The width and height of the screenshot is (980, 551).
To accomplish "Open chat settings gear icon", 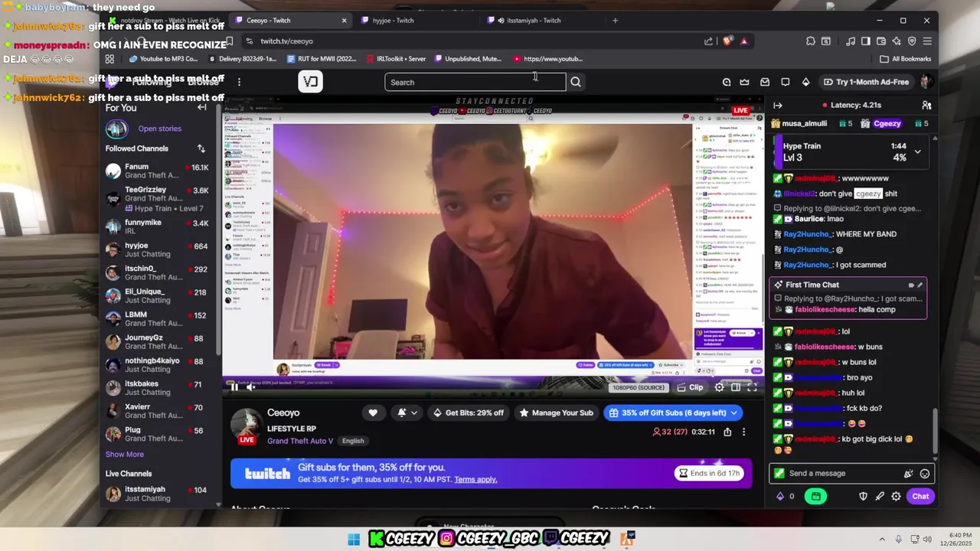I will click(x=896, y=497).
